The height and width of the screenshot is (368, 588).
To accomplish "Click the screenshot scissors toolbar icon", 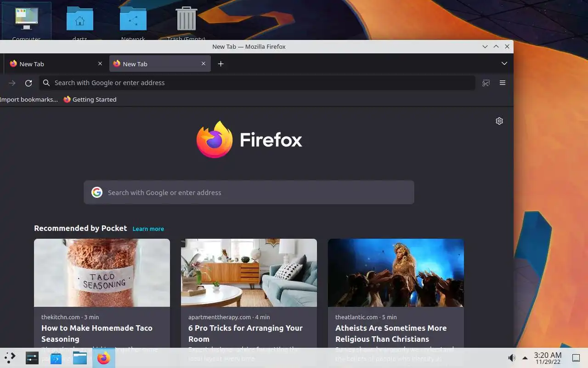I will [x=486, y=83].
